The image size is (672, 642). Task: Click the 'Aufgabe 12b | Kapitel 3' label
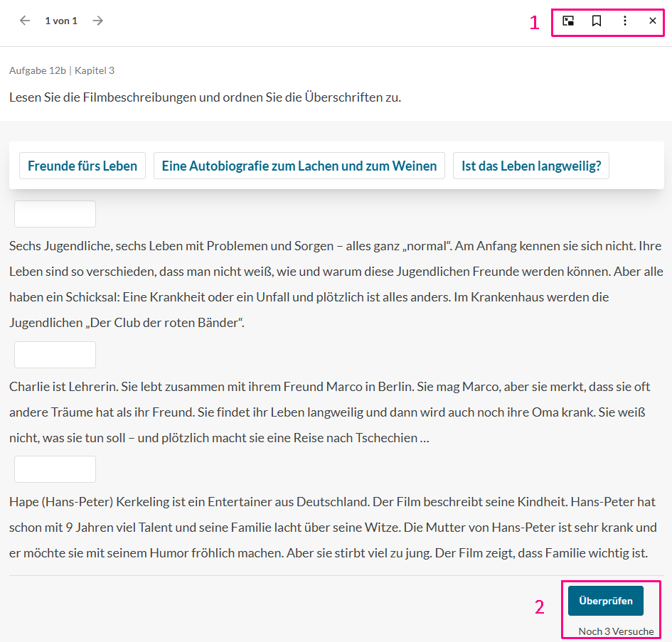(x=62, y=70)
